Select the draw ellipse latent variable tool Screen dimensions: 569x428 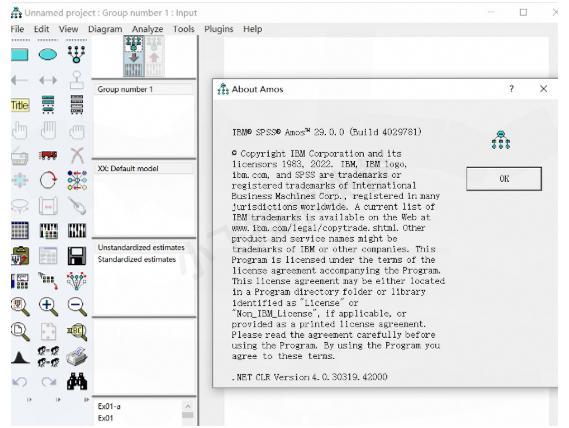(48, 55)
